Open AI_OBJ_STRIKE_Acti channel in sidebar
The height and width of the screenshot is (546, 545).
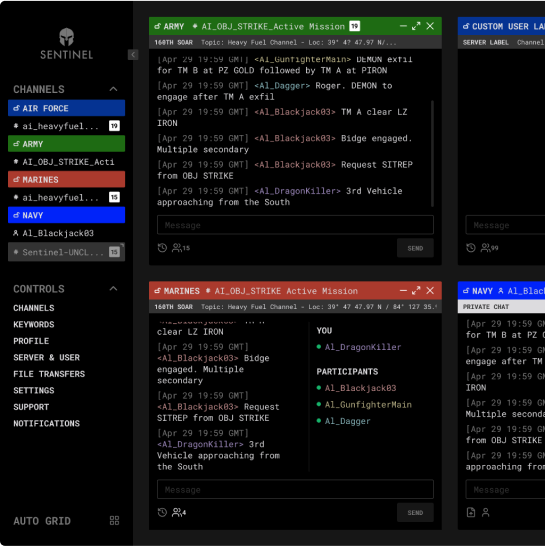tap(67, 162)
